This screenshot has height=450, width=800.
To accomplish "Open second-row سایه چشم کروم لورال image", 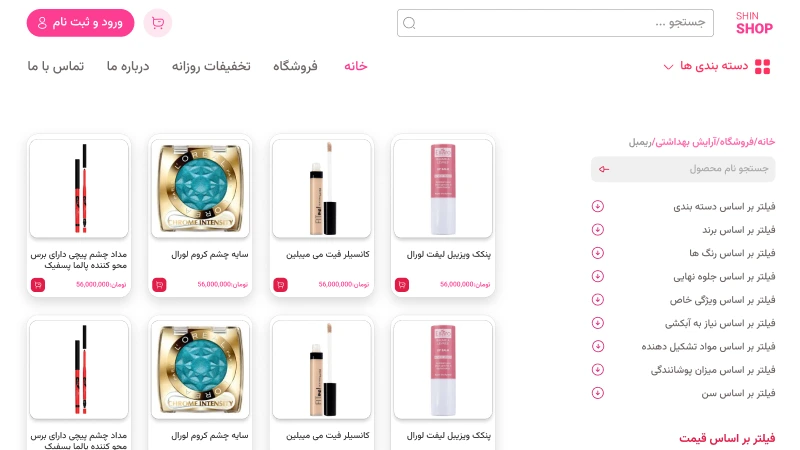I will 201,369.
